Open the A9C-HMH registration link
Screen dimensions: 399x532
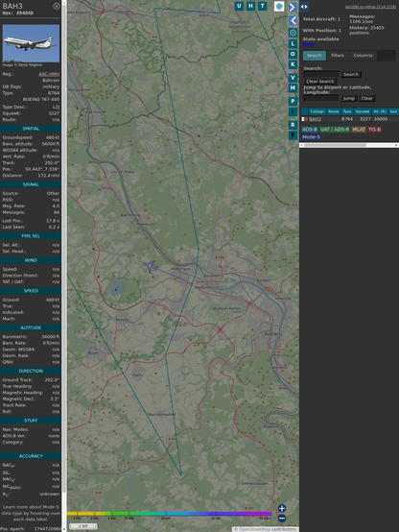click(49, 74)
